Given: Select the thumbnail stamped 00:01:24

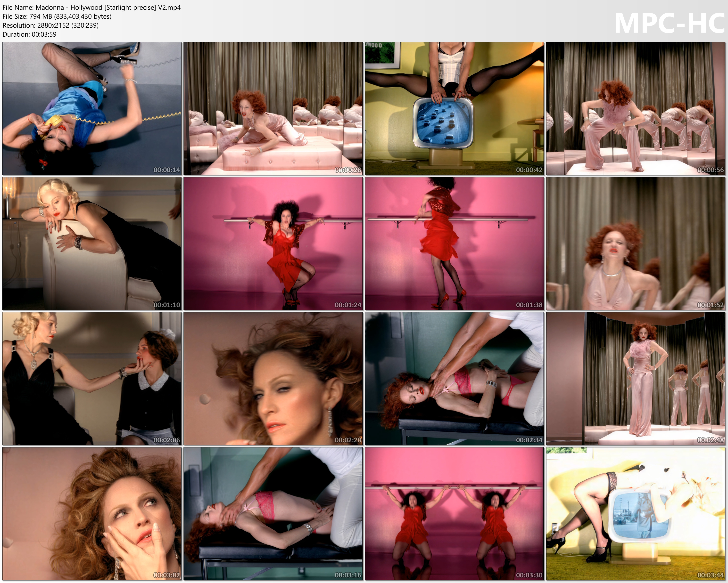Looking at the screenshot, I should (273, 243).
